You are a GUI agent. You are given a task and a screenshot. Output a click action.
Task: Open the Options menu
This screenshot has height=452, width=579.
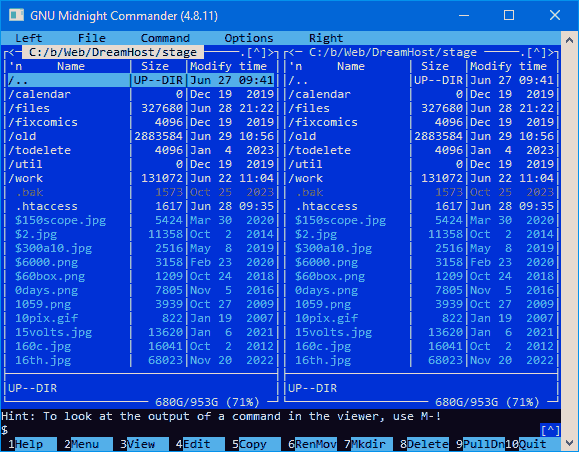(x=249, y=38)
